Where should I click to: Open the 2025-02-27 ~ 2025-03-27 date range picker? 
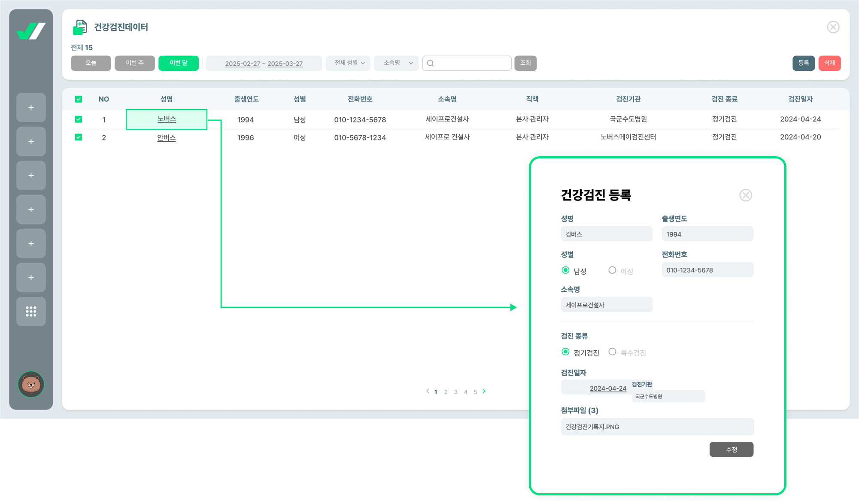[264, 64]
